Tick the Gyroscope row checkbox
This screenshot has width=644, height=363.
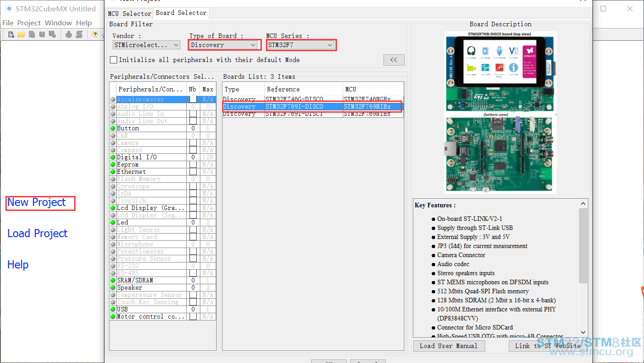pos(193,186)
